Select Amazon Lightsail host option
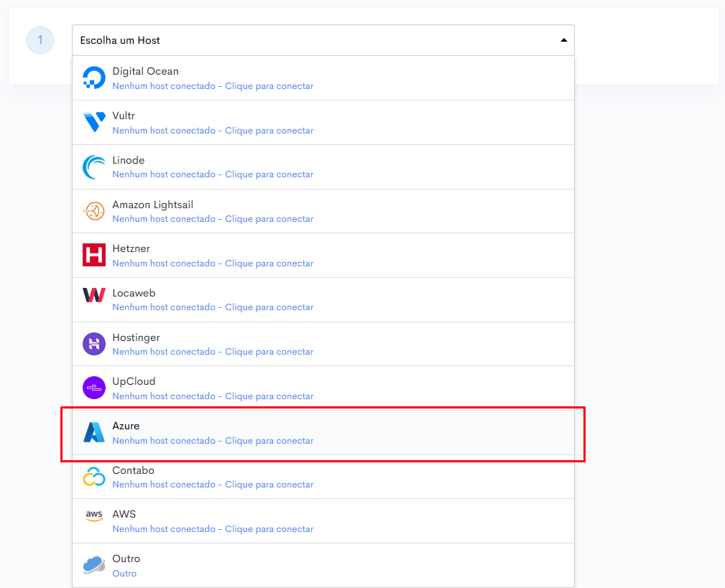 pyautogui.click(x=323, y=211)
